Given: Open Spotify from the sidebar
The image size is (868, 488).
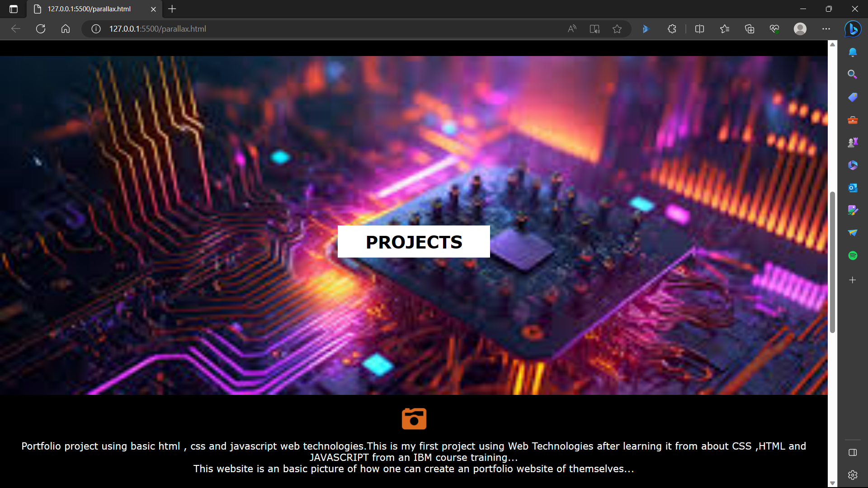Looking at the screenshot, I should [852, 256].
